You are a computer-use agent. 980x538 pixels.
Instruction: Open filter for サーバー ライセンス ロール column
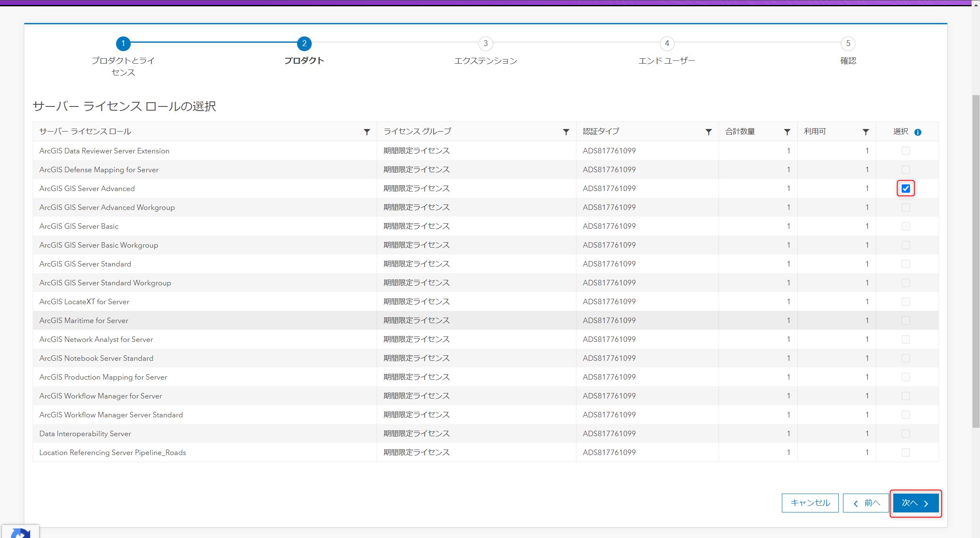pos(367,132)
